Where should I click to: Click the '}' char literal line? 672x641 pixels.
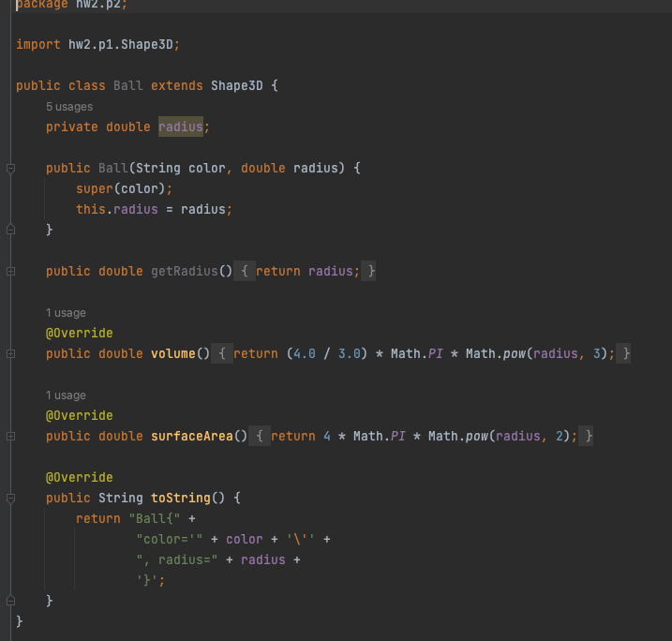[x=151, y=580]
